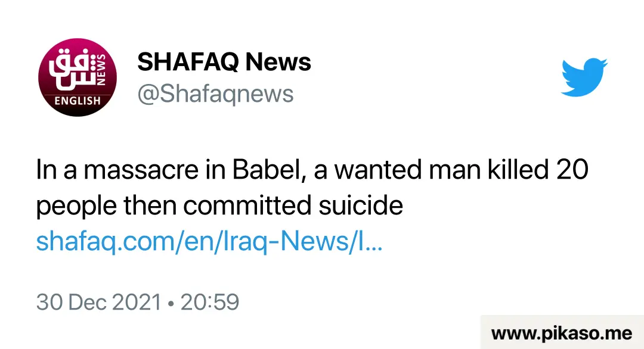Open the SHAFAQ News profile avatar
This screenshot has width=644, height=349.
click(x=78, y=77)
